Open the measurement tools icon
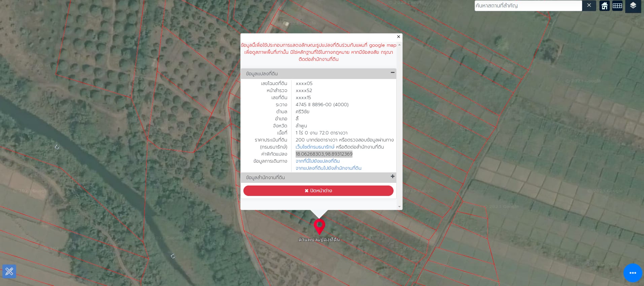Screen dimensions: 644x286 click(x=9, y=271)
